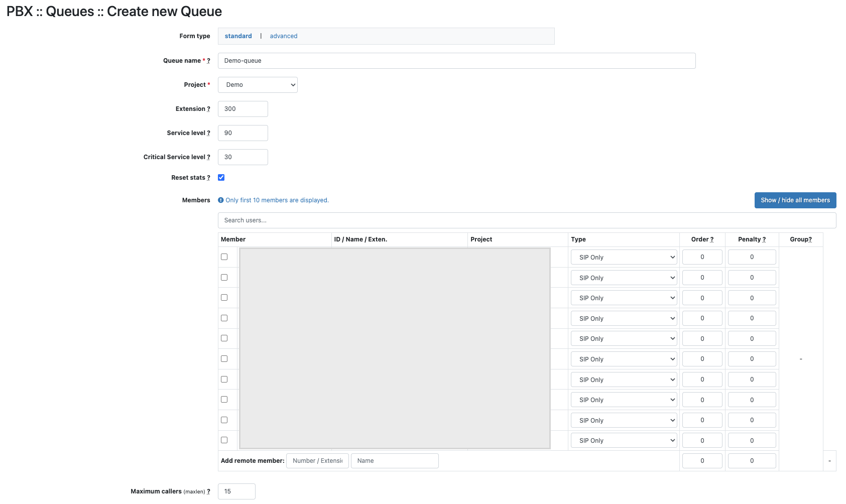This screenshot has width=846, height=504.
Task: Select the standard form type
Action: point(238,36)
